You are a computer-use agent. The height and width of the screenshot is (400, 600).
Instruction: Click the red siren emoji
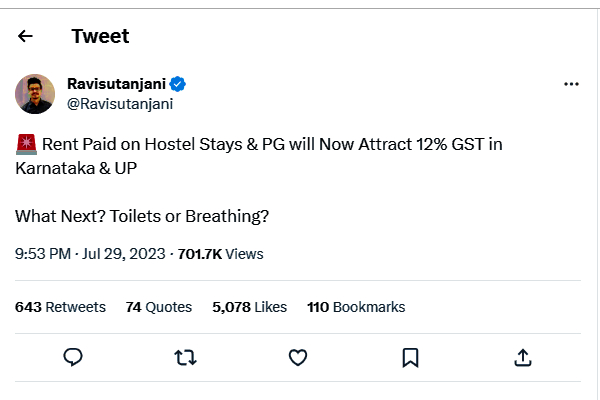(26, 144)
